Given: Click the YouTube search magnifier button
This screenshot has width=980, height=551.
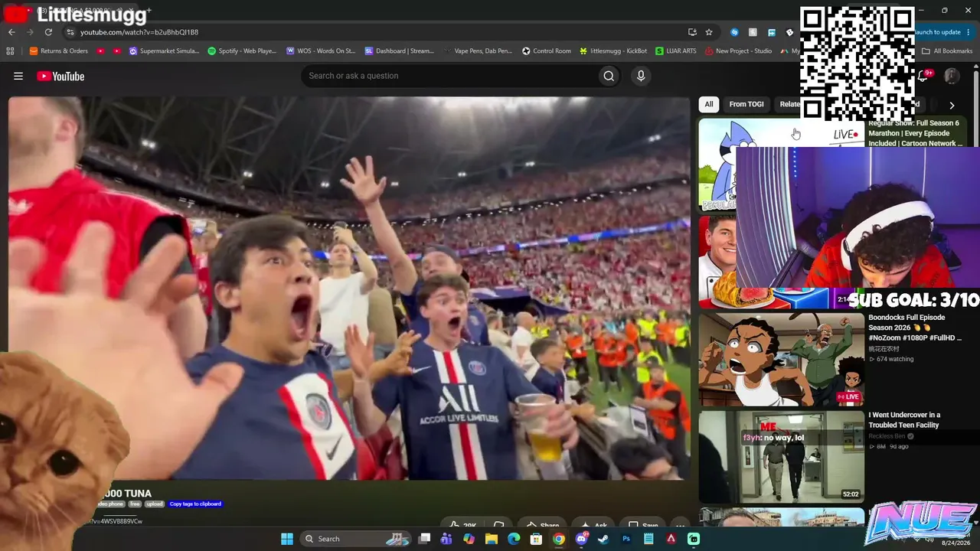Looking at the screenshot, I should click(x=609, y=76).
